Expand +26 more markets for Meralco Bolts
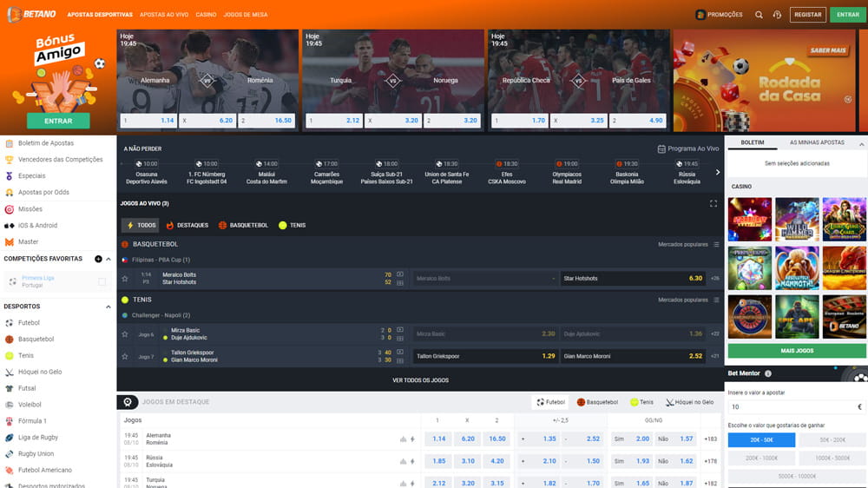This screenshot has width=868, height=488. pyautogui.click(x=715, y=279)
